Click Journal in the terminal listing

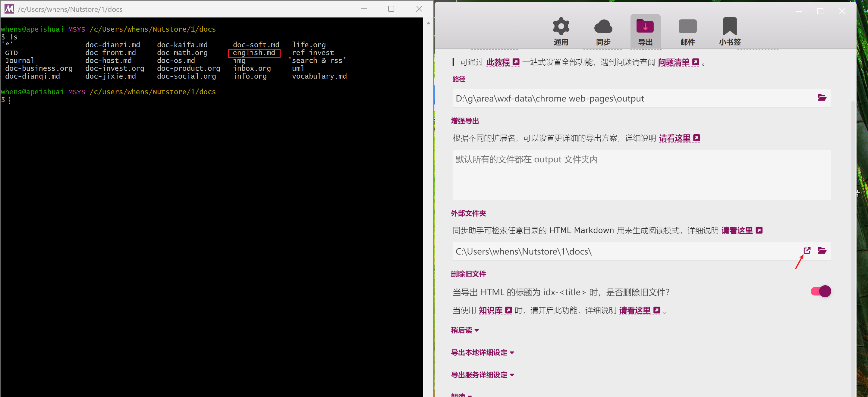20,61
